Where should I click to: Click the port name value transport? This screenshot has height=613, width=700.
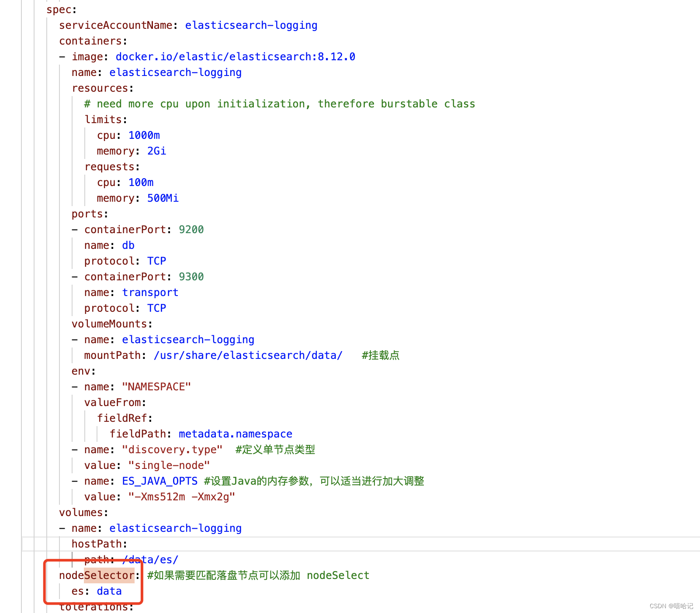[150, 293]
